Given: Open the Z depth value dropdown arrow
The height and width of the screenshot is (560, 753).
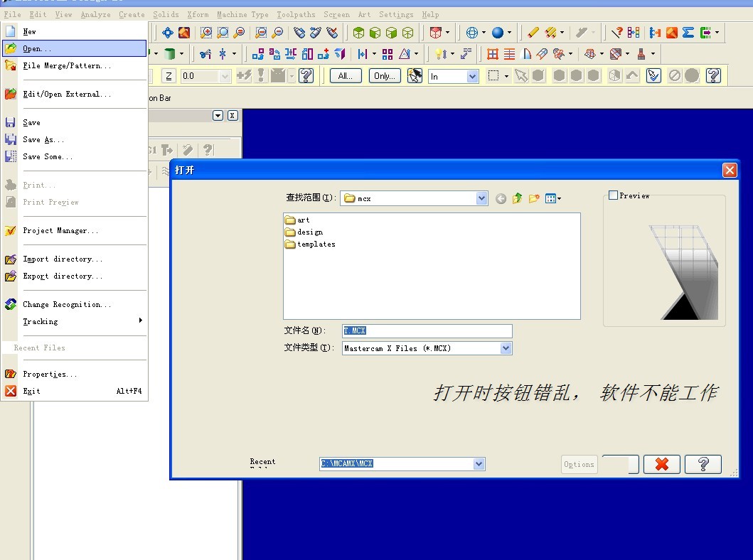Looking at the screenshot, I should 224,76.
